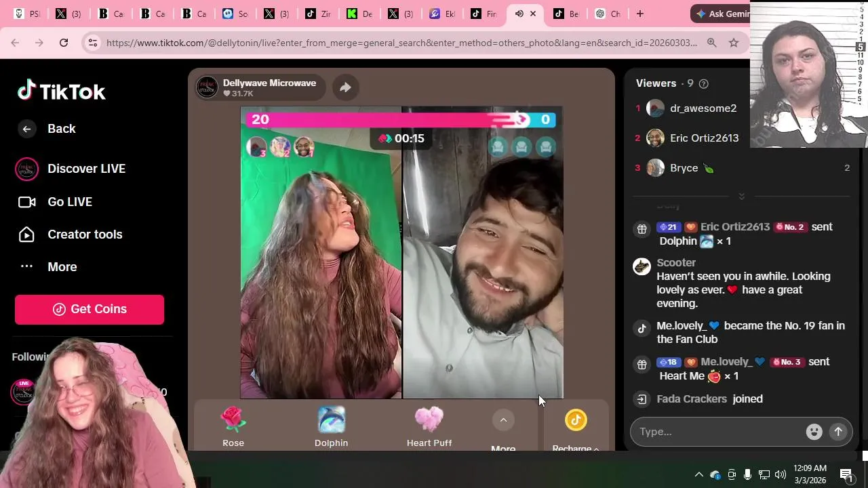Close the active TikTok live tab
Viewport: 868px width, 488px height.
(x=533, y=14)
